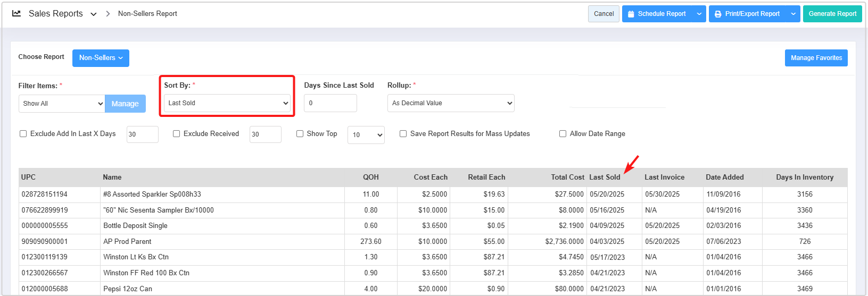The width and height of the screenshot is (868, 296).
Task: Open the Filter Items Show All dropdown
Action: 62,104
